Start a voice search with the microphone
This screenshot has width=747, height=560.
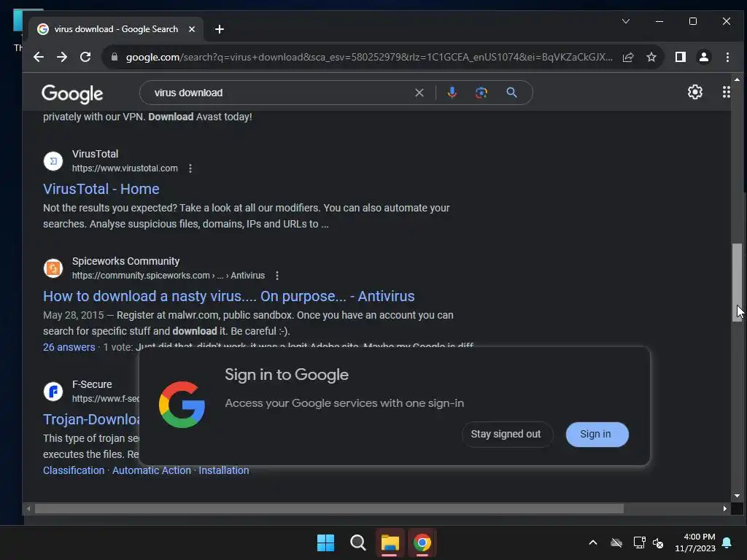(x=452, y=93)
